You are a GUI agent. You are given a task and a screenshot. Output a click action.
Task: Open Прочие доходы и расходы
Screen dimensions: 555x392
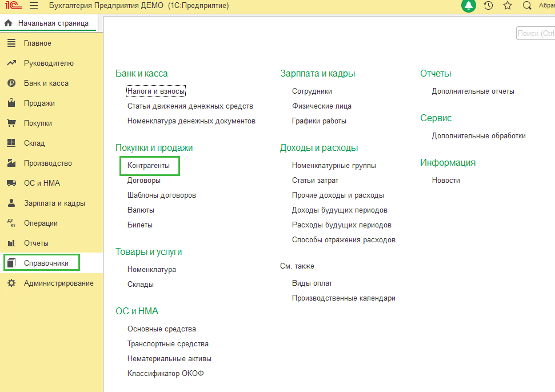click(x=338, y=195)
